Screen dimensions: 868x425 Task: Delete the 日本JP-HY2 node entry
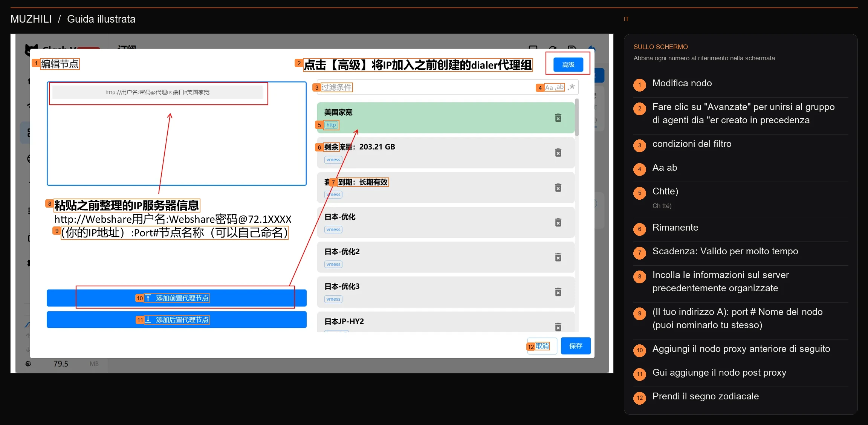tap(558, 327)
